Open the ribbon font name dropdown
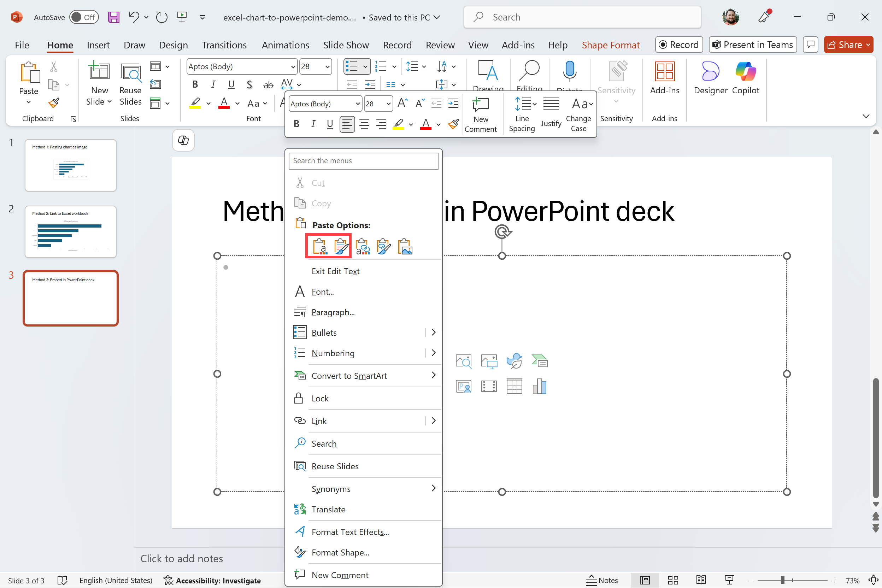This screenshot has height=588, width=882. (x=293, y=67)
